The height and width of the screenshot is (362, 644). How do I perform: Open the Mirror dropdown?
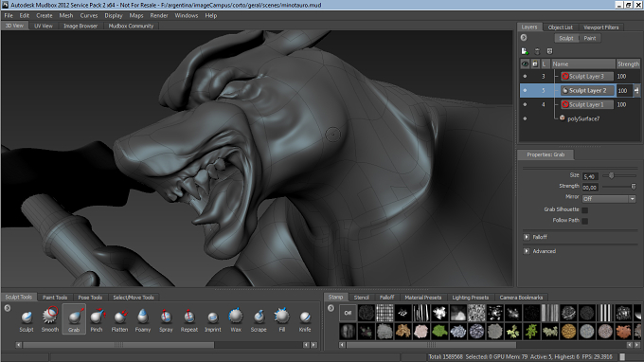[609, 198]
